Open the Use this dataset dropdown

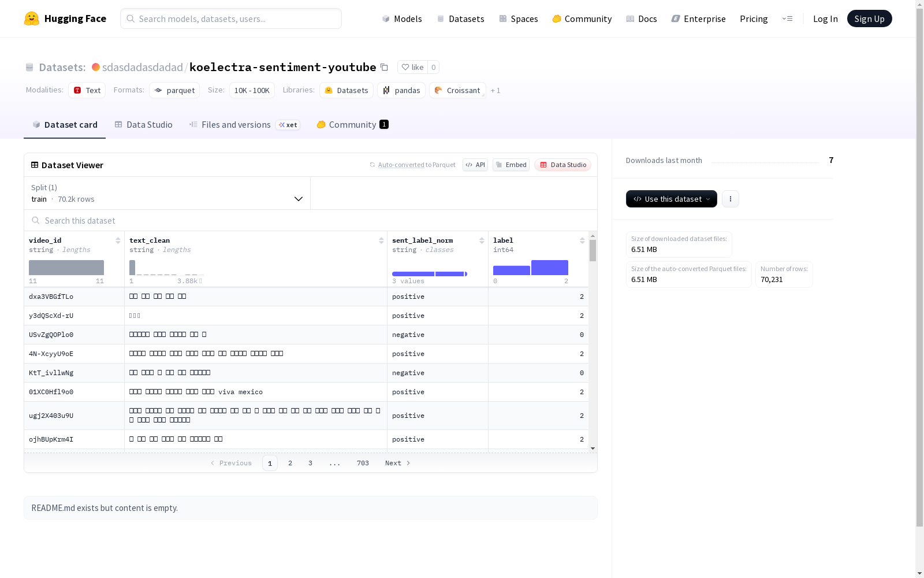click(672, 199)
